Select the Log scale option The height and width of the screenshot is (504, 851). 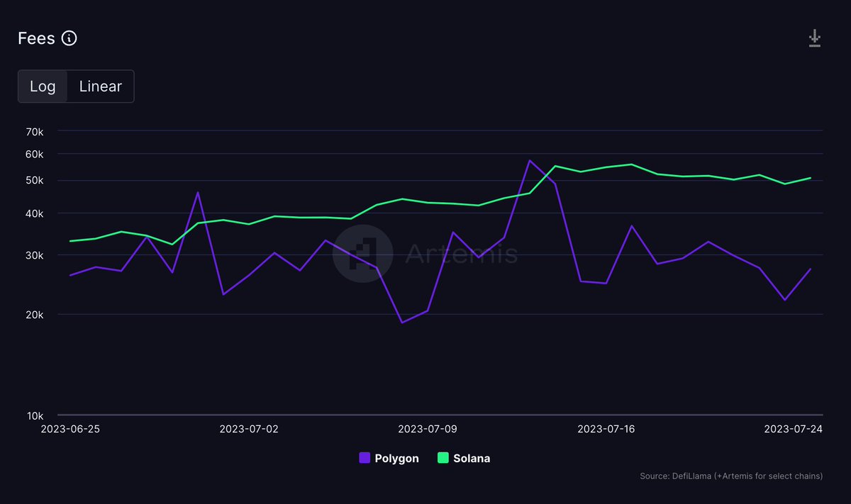coord(43,86)
